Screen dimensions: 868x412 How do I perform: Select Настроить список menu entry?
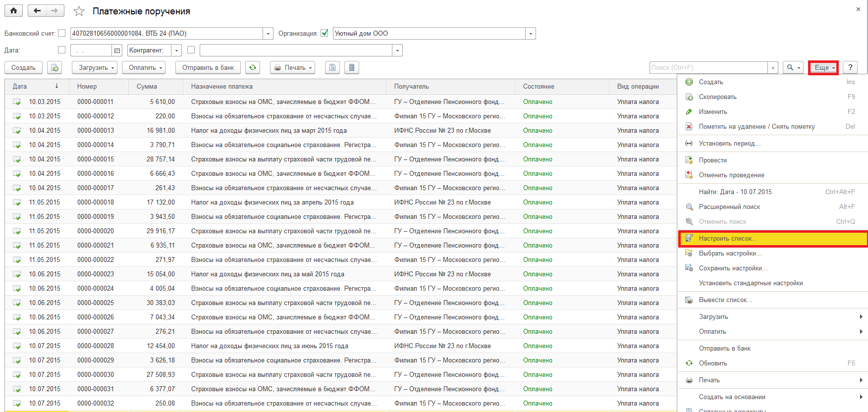tap(772, 238)
